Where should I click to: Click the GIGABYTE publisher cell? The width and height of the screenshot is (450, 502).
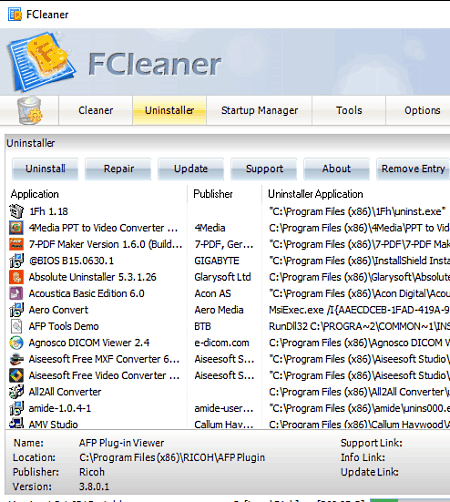tap(217, 261)
